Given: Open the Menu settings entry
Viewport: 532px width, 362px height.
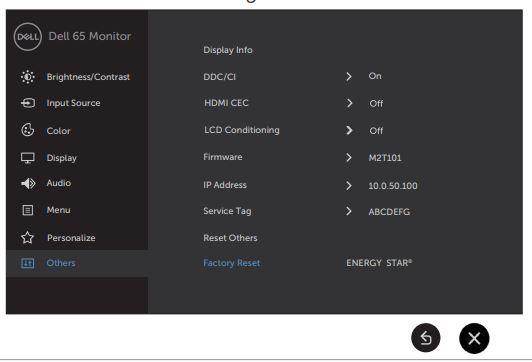Looking at the screenshot, I should [58, 210].
